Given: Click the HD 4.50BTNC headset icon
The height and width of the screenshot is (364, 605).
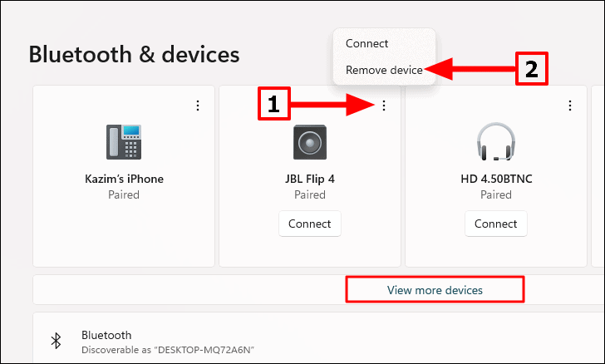Looking at the screenshot, I should [x=496, y=141].
